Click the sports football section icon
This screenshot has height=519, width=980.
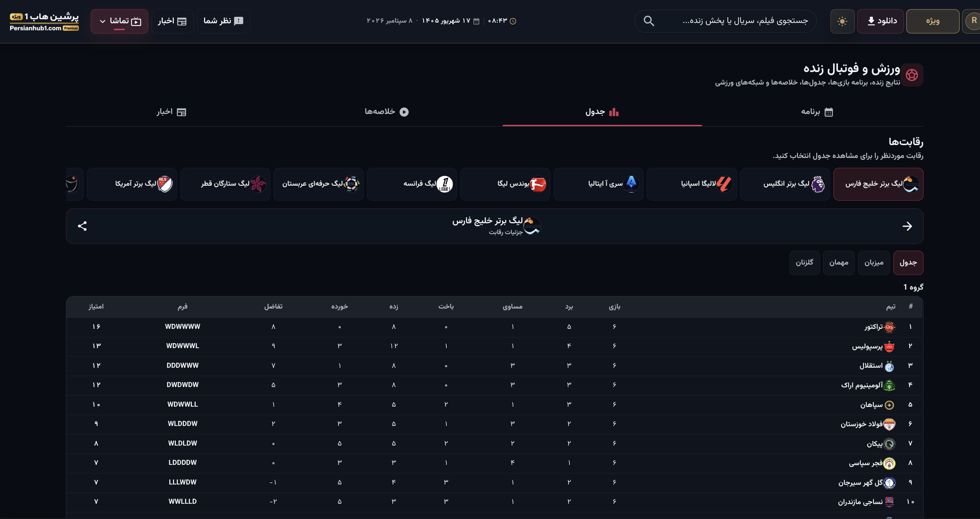tap(912, 75)
